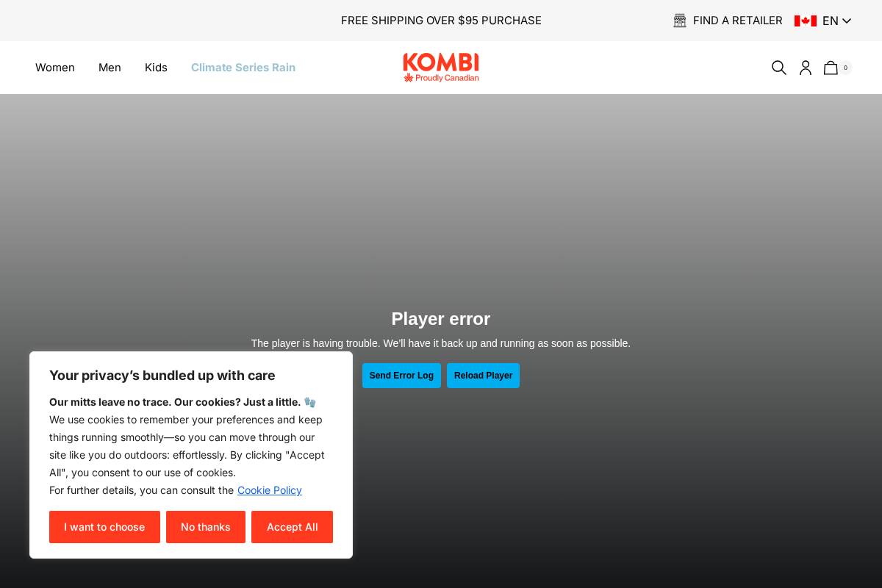Open the Kids menu
This screenshot has height=588, width=882.
point(156,68)
